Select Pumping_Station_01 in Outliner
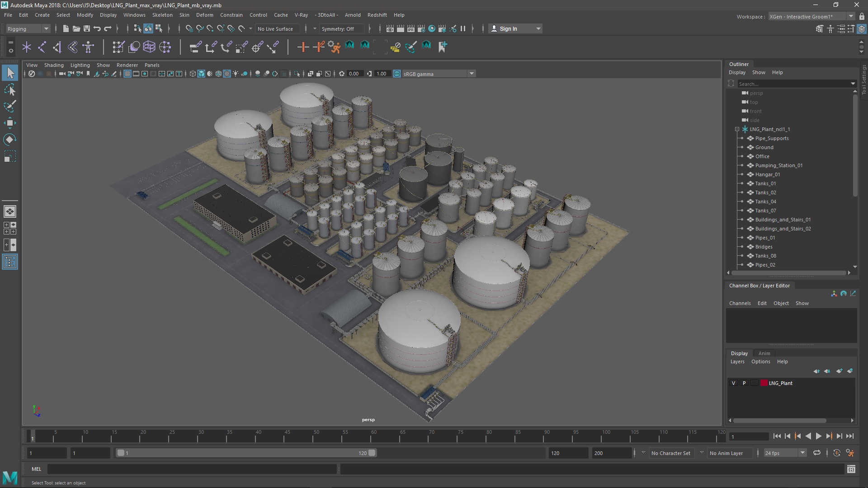 tap(778, 165)
